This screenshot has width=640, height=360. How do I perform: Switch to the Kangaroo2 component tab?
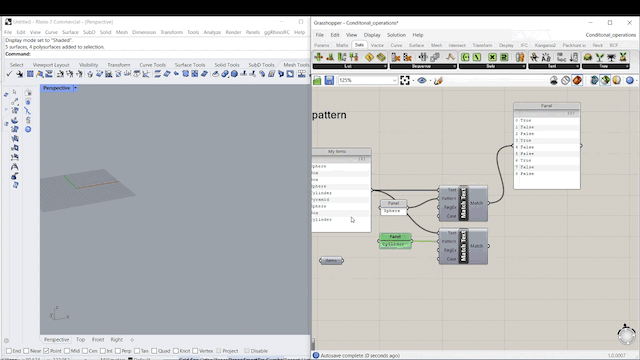tap(545, 45)
